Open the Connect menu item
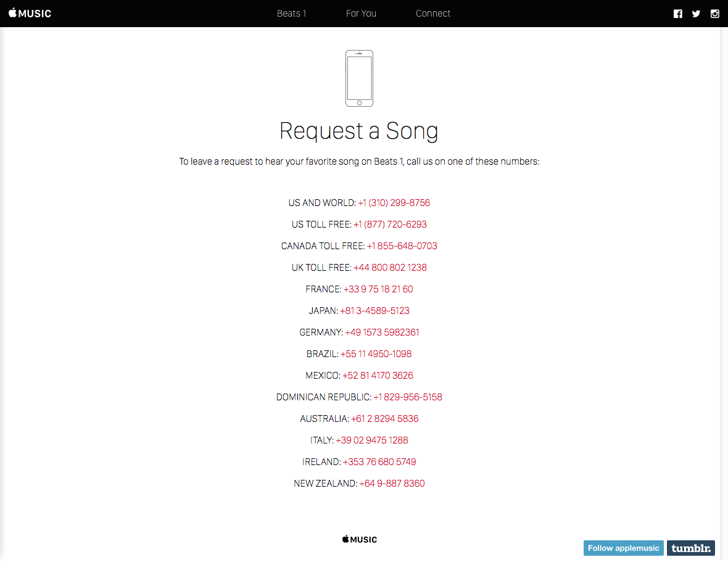 point(433,14)
